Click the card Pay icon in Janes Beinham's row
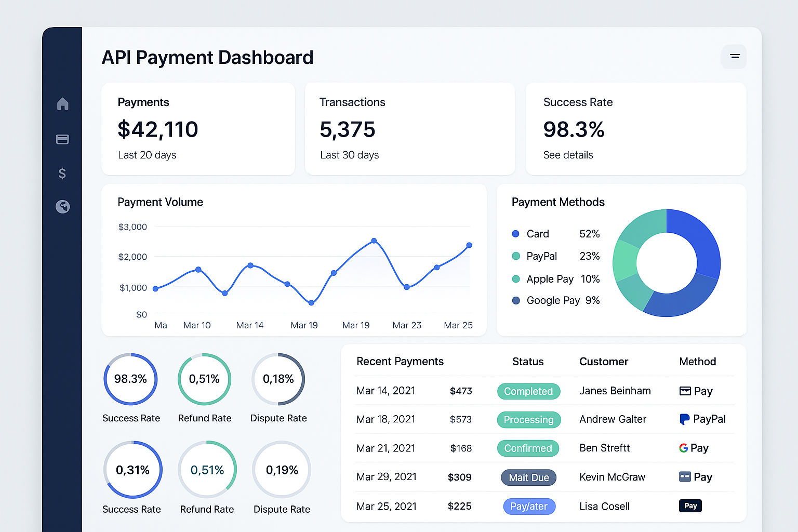798x532 pixels. (685, 391)
